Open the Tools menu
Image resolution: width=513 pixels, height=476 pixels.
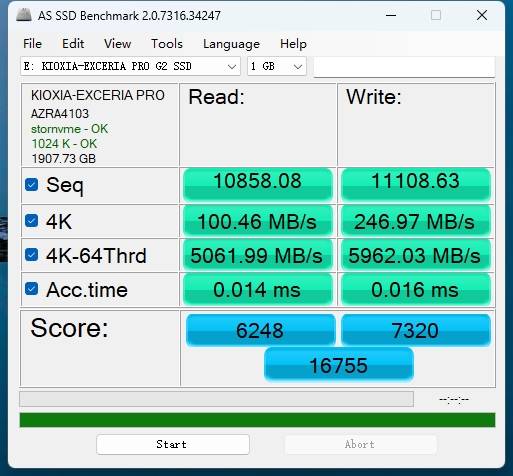point(167,44)
